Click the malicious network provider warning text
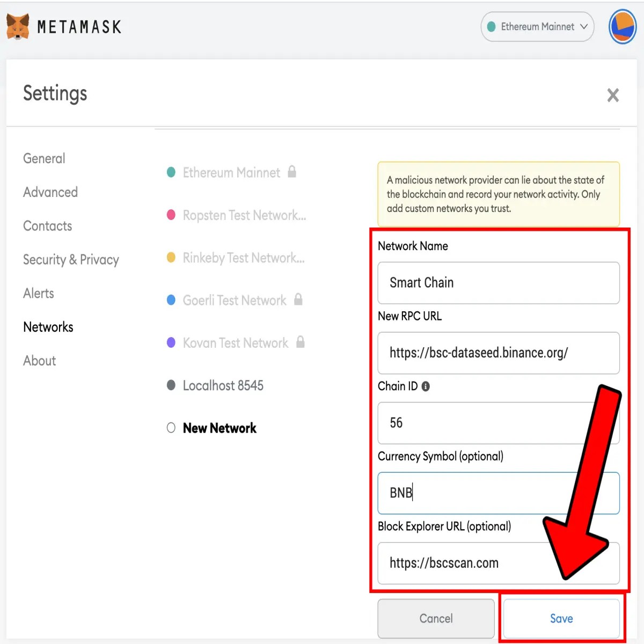644x644 pixels. 495,194
